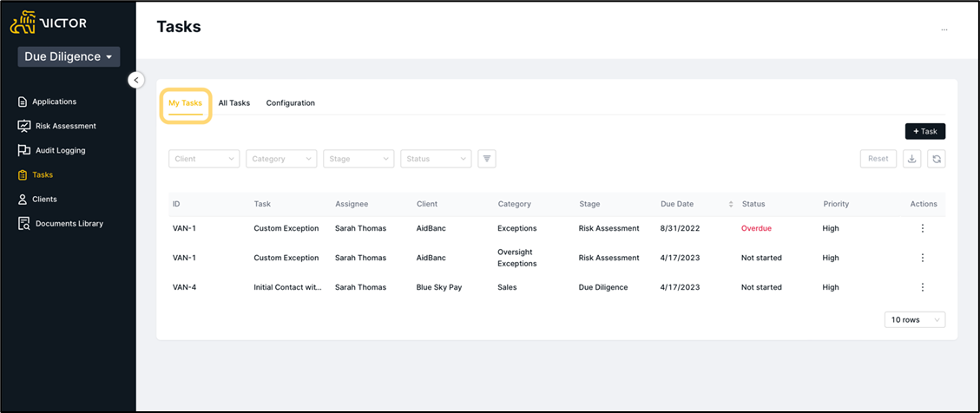The width and height of the screenshot is (980, 413).
Task: Open the Documents Library icon
Action: (23, 224)
